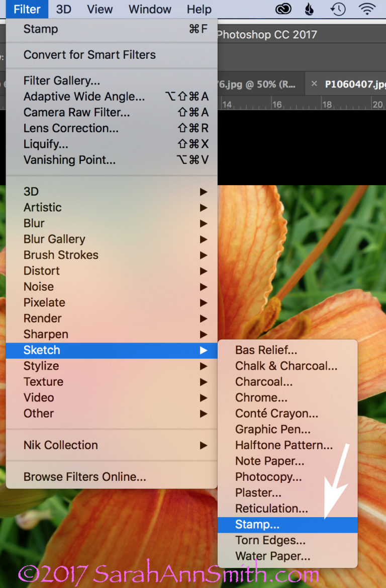Click the flame icon in the menu bar
This screenshot has width=386, height=588.
tap(309, 9)
